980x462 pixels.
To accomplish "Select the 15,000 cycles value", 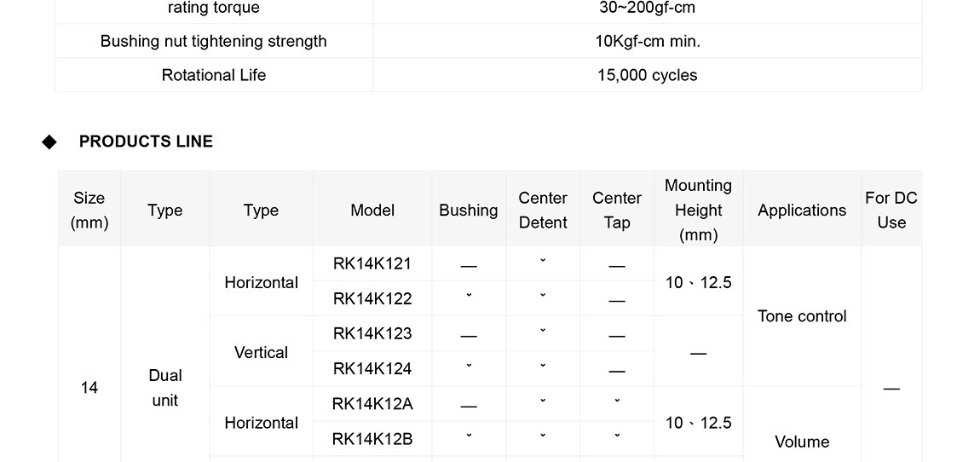I will click(647, 75).
